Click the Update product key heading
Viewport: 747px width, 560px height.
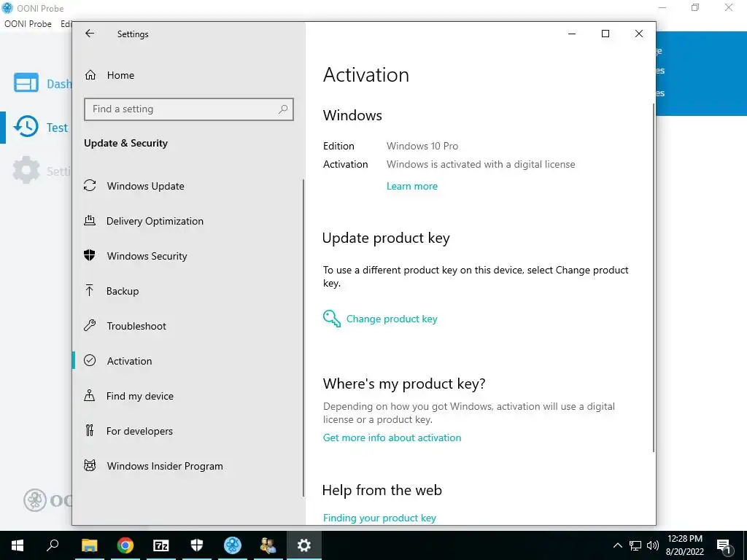coord(386,238)
